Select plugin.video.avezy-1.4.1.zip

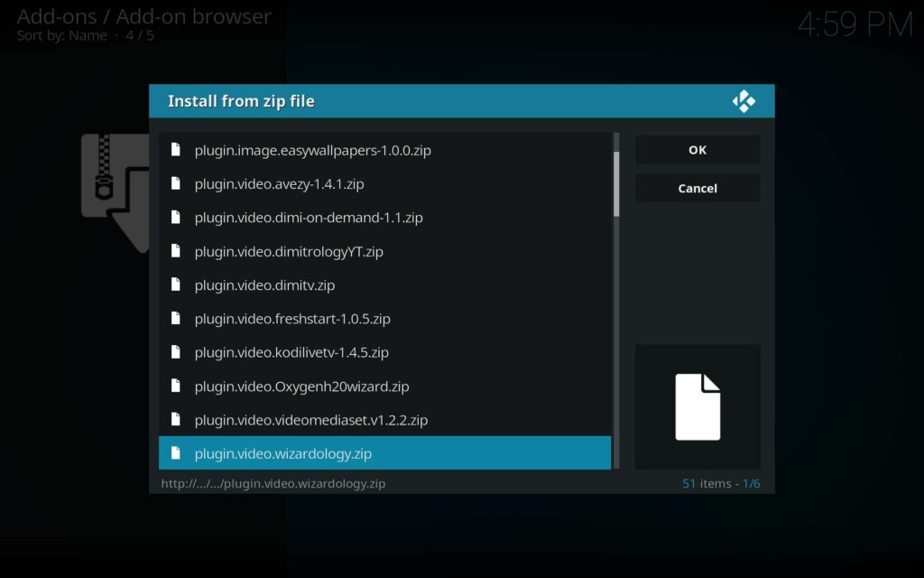pos(384,183)
